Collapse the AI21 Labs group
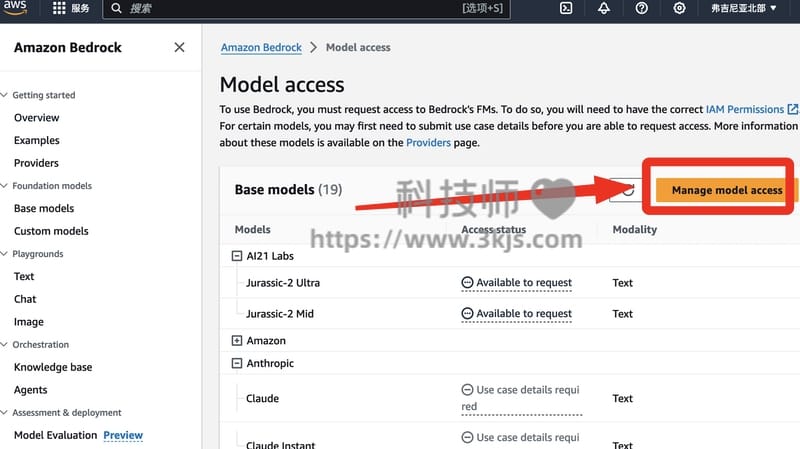The image size is (800, 449). [x=237, y=256]
